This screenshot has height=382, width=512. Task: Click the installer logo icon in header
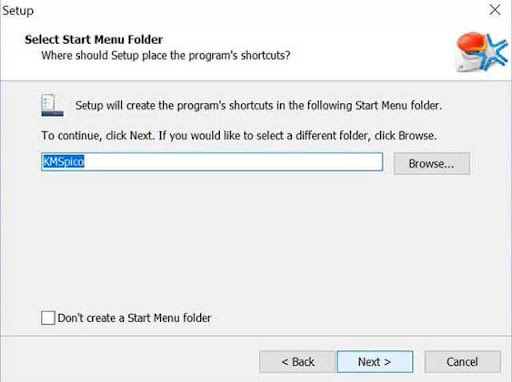[482, 52]
